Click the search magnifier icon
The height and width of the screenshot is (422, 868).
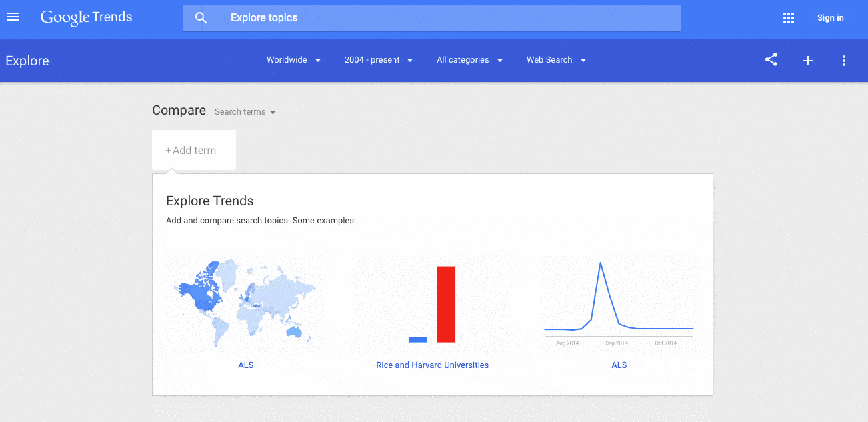pos(201,18)
